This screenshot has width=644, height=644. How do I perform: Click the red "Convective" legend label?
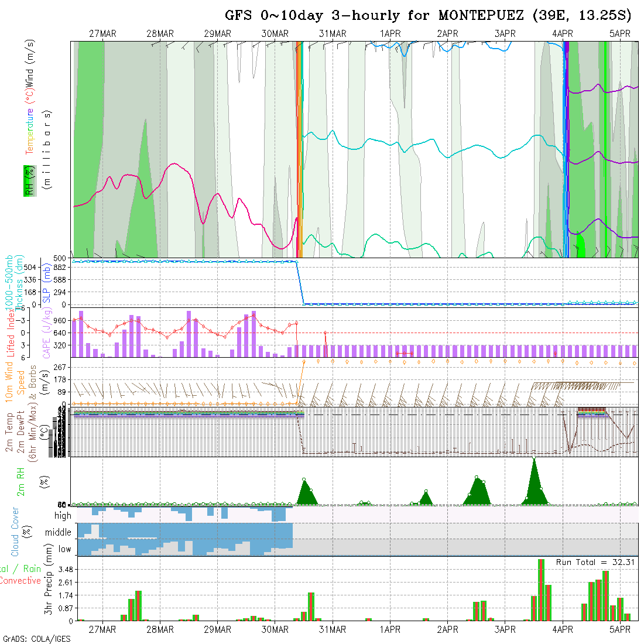[20, 581]
